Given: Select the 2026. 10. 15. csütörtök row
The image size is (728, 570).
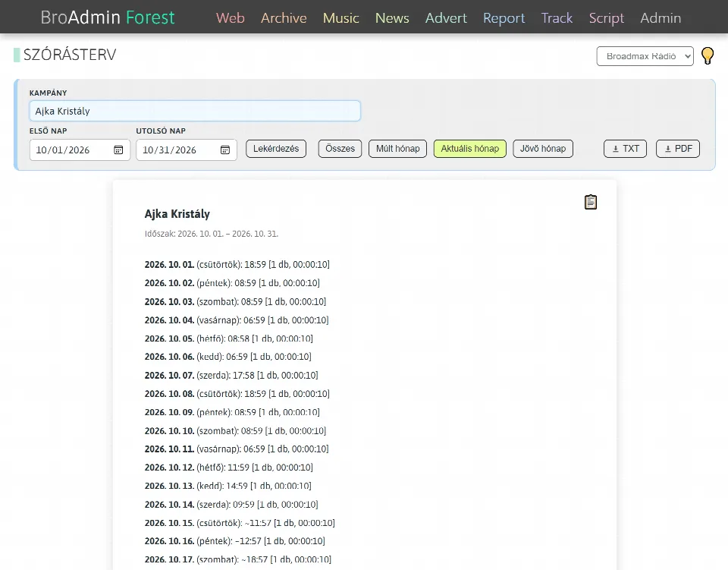Looking at the screenshot, I should [x=240, y=523].
